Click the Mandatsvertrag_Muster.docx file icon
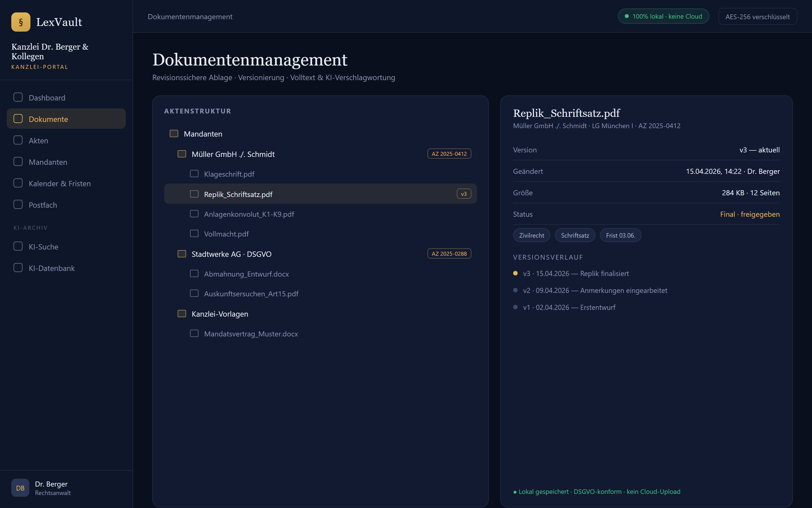The height and width of the screenshot is (508, 812). 194,334
